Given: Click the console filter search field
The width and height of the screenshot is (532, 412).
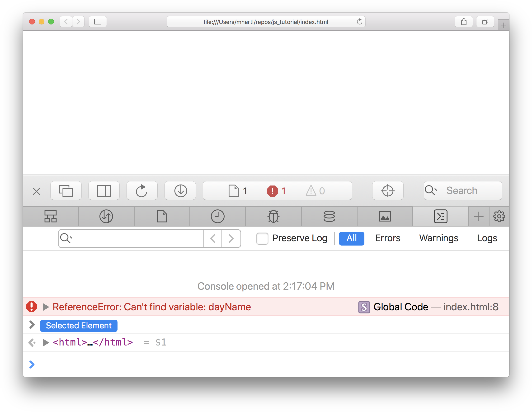Looking at the screenshot, I should [x=132, y=238].
